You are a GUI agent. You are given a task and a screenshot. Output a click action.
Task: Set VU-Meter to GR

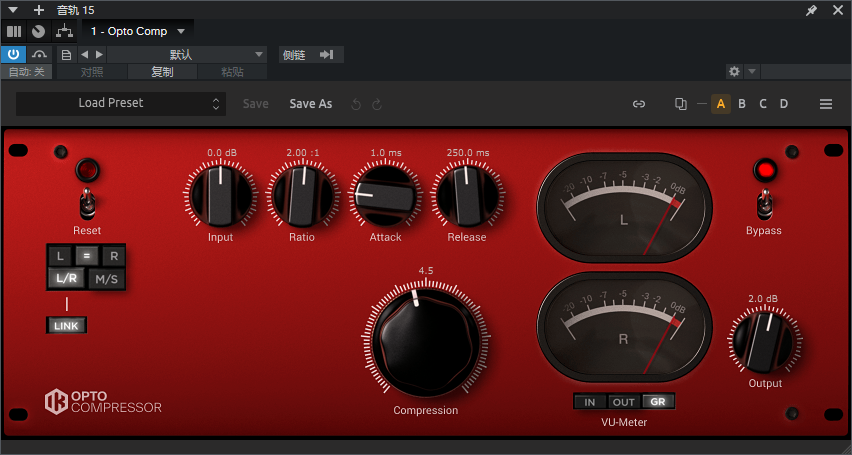coord(657,402)
